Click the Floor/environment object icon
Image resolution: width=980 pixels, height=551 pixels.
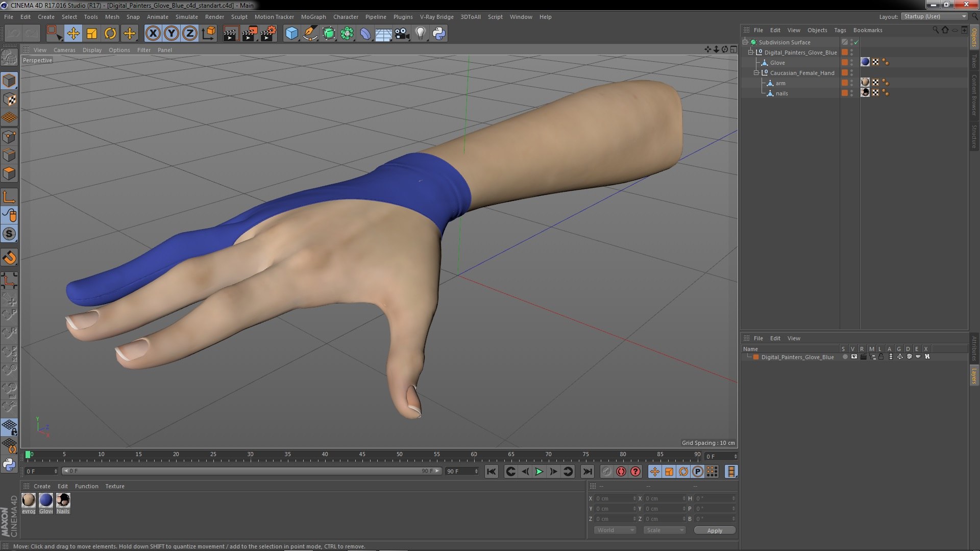pyautogui.click(x=384, y=34)
